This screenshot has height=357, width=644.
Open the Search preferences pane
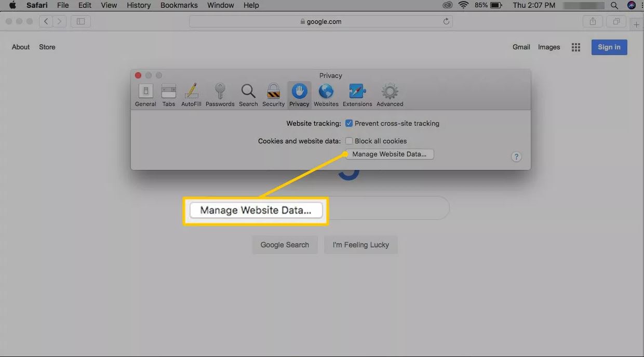click(248, 95)
